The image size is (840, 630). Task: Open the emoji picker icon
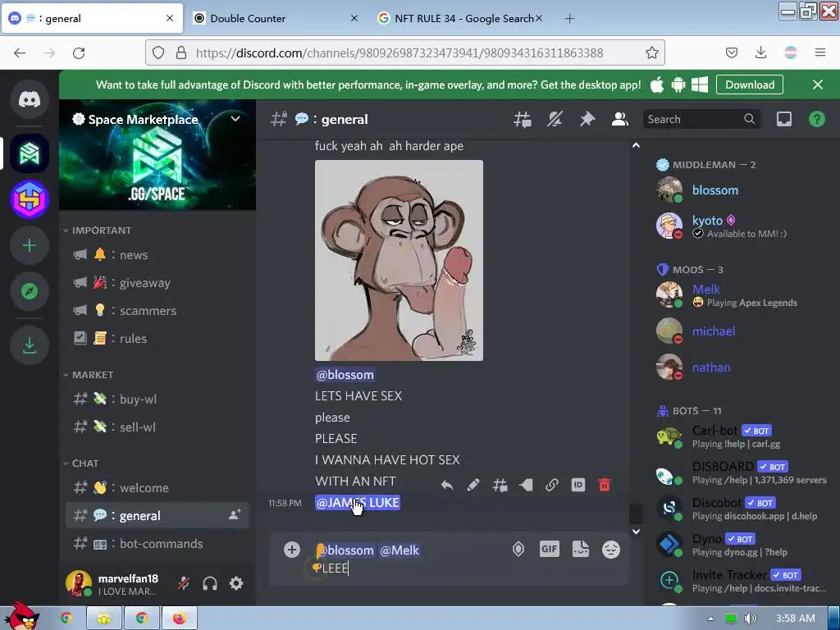pyautogui.click(x=611, y=549)
